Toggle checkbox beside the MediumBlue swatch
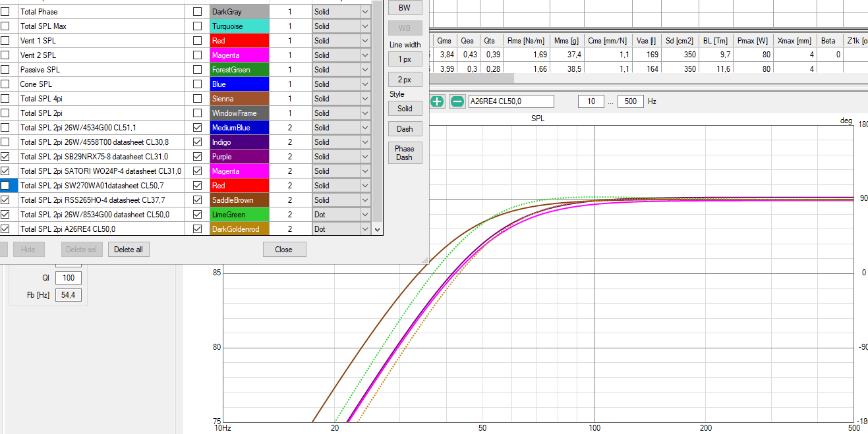This screenshot has width=868, height=434. pyautogui.click(x=197, y=128)
